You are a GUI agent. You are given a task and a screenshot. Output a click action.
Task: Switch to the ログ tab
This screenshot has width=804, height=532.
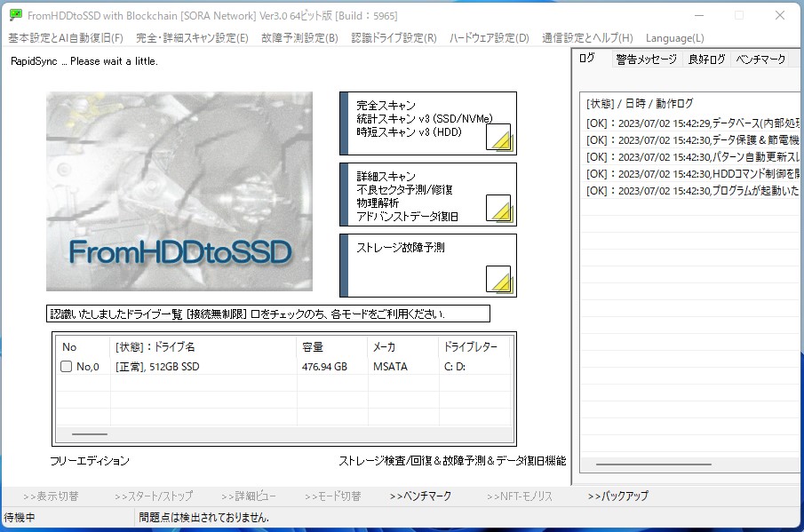(587, 59)
